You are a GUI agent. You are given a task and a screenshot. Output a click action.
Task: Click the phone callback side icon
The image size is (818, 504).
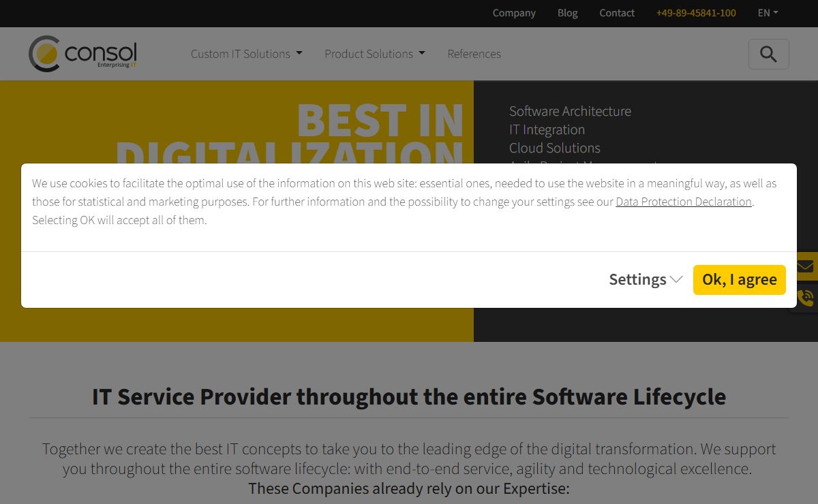pyautogui.click(x=806, y=298)
